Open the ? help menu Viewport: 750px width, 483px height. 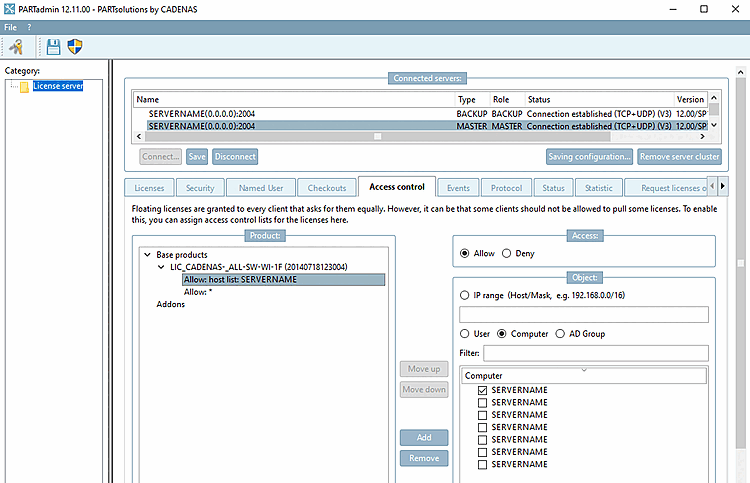(x=29, y=27)
